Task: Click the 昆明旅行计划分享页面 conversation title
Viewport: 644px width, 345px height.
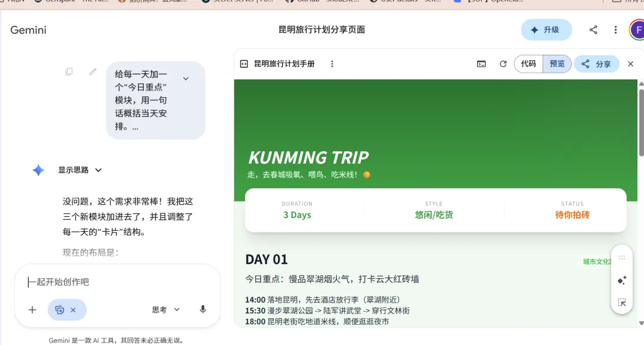Action: [x=321, y=30]
